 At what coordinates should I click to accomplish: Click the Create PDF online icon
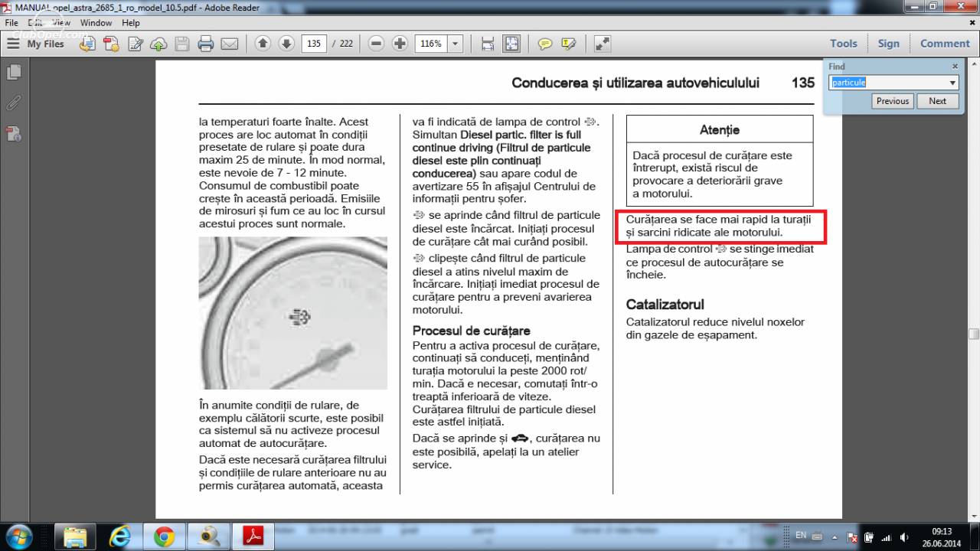(x=111, y=44)
